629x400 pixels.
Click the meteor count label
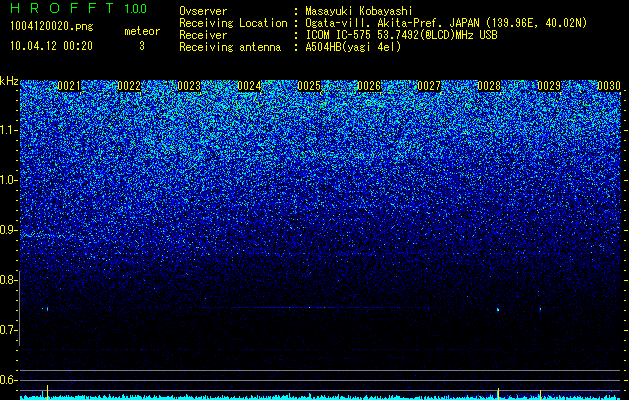click(x=142, y=31)
